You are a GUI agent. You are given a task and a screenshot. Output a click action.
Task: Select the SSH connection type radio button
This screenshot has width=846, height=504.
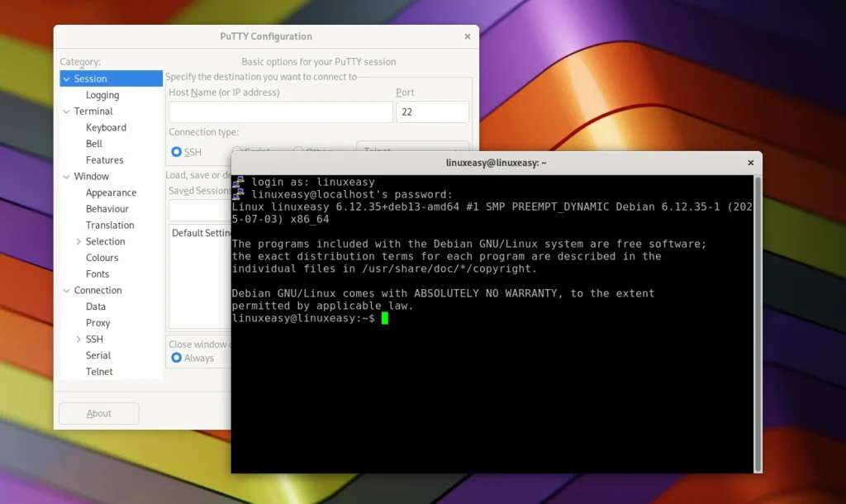point(176,152)
